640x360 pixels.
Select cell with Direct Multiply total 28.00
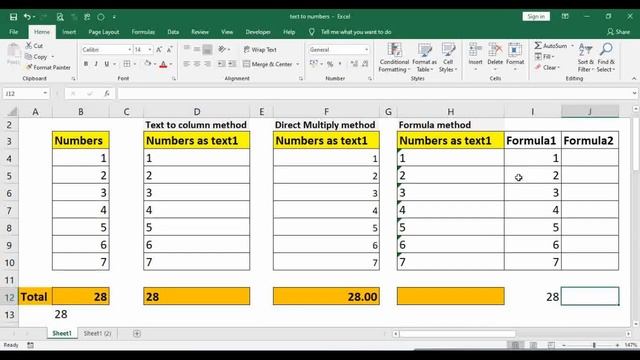326,296
